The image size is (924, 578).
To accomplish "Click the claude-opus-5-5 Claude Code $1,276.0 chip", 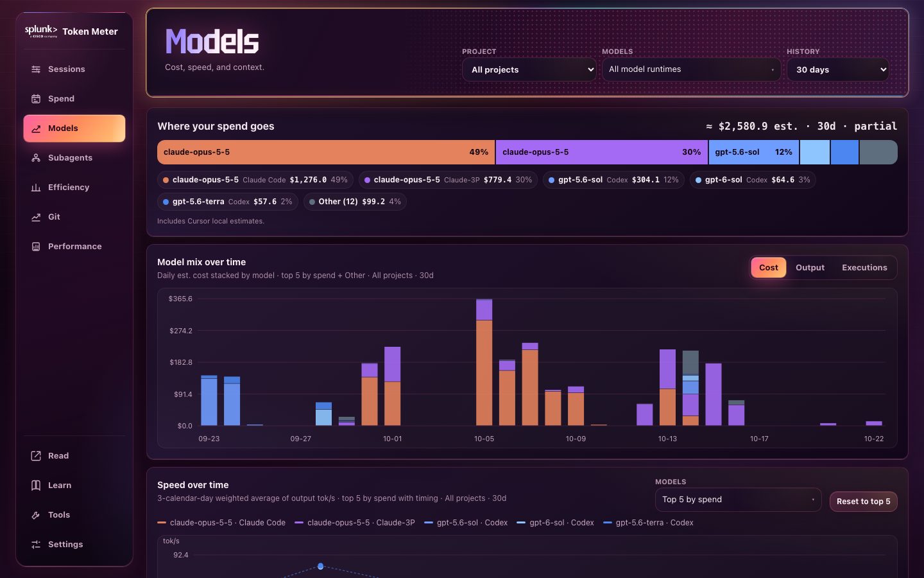I will pos(255,180).
